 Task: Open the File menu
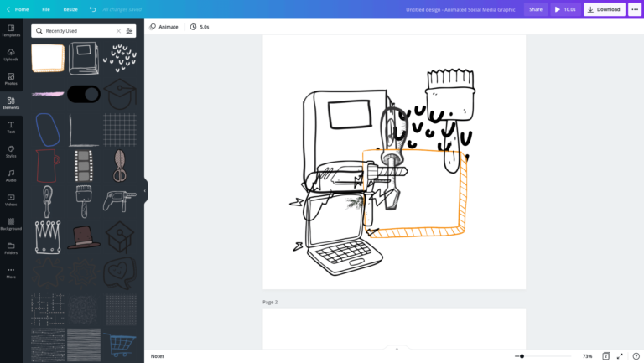(x=46, y=9)
